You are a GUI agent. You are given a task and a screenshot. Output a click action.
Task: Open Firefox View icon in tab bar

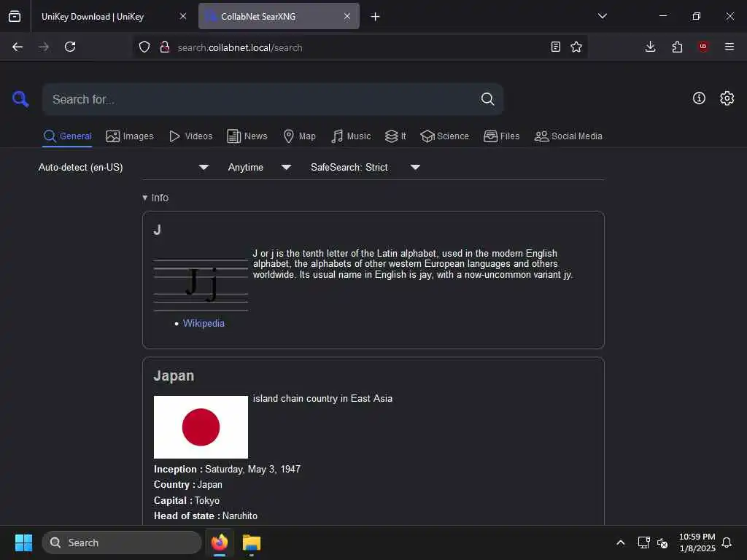click(15, 16)
